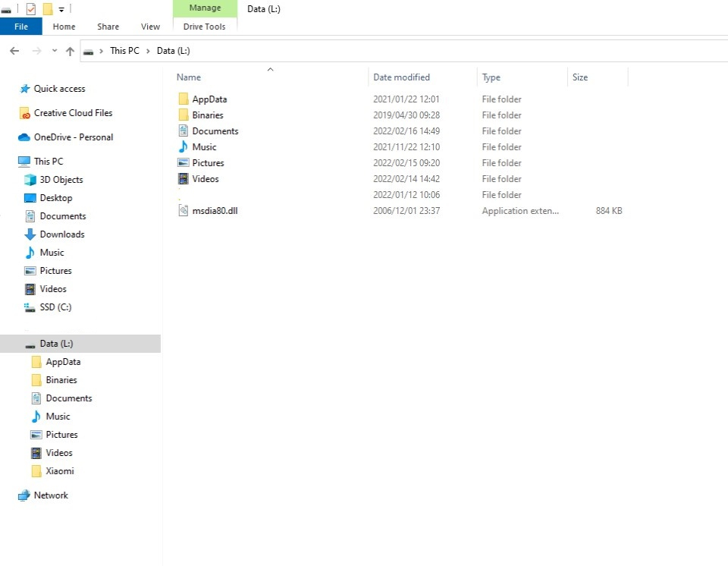
Task: Click Documents icon under Data (L:) sidebar
Action: tap(36, 398)
